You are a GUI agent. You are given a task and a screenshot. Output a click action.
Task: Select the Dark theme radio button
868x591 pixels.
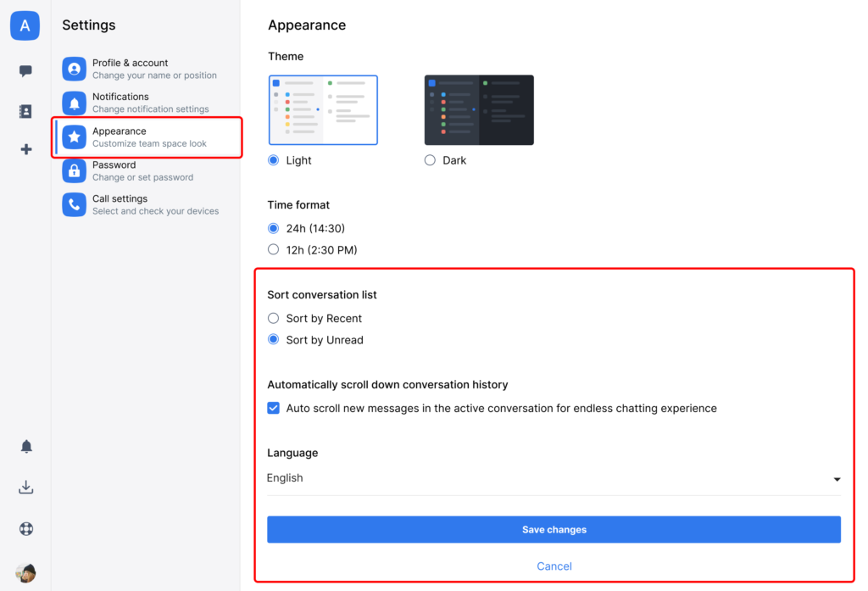[x=430, y=160]
